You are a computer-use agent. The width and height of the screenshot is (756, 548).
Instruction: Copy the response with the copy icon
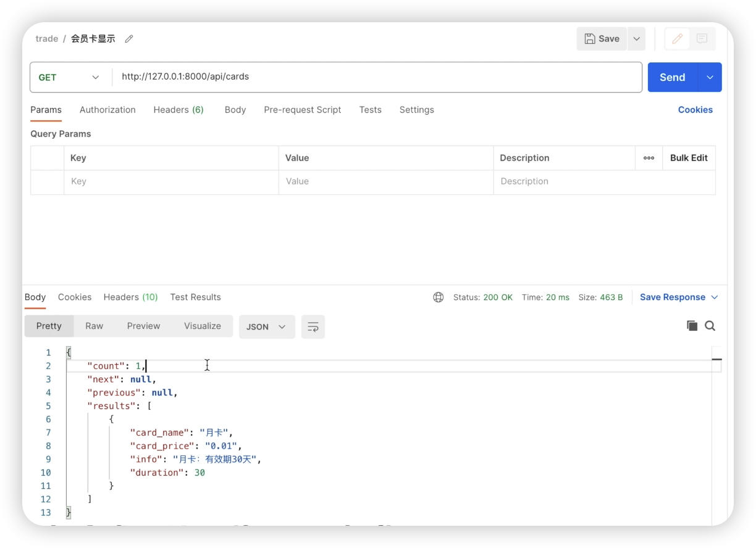(x=692, y=326)
